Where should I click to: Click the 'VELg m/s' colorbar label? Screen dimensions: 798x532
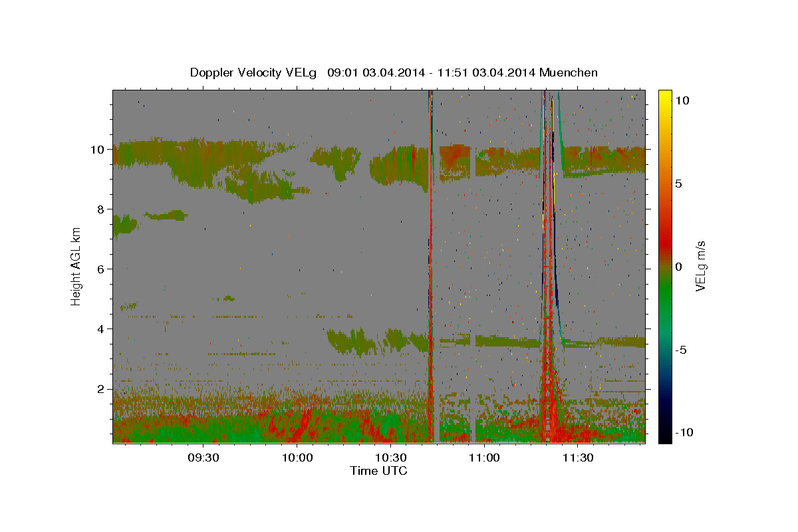click(701, 265)
